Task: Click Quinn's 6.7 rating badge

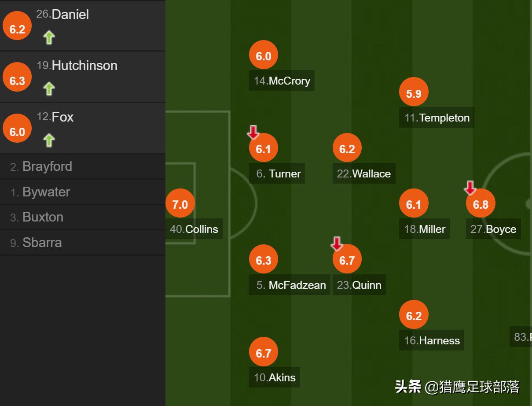Action: (x=347, y=259)
